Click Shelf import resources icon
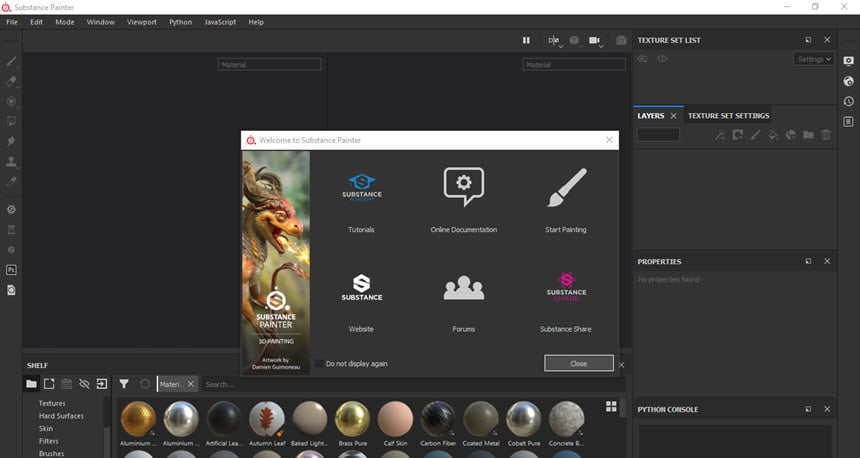This screenshot has height=458, width=860. click(101, 384)
